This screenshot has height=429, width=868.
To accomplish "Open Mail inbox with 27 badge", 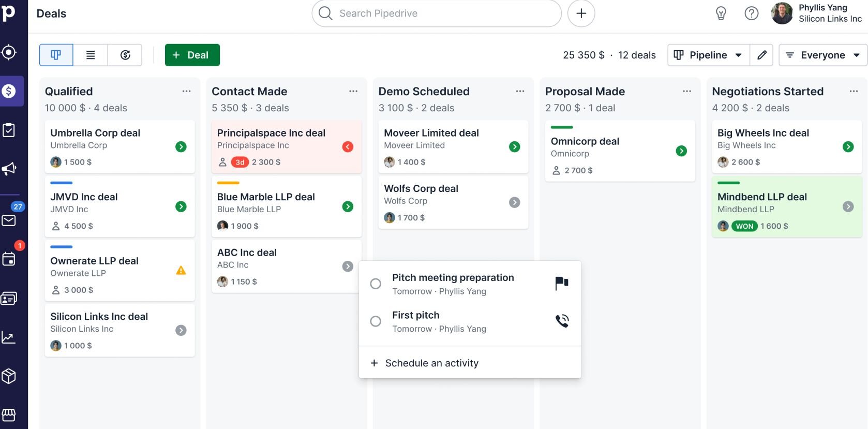I will (x=9, y=220).
